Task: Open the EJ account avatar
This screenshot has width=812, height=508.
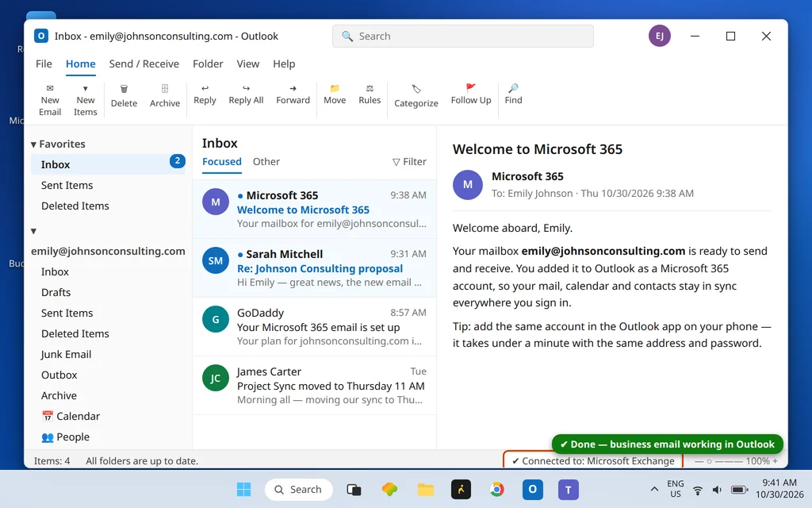Action: [x=659, y=36]
